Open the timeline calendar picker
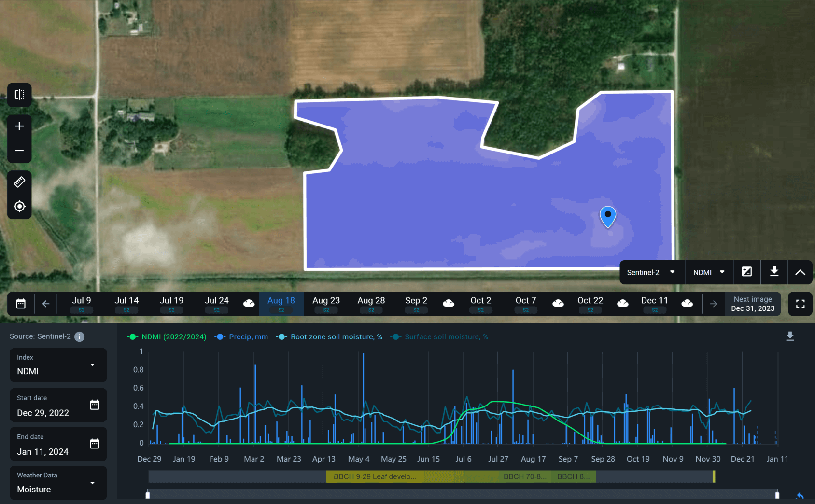 [21, 304]
